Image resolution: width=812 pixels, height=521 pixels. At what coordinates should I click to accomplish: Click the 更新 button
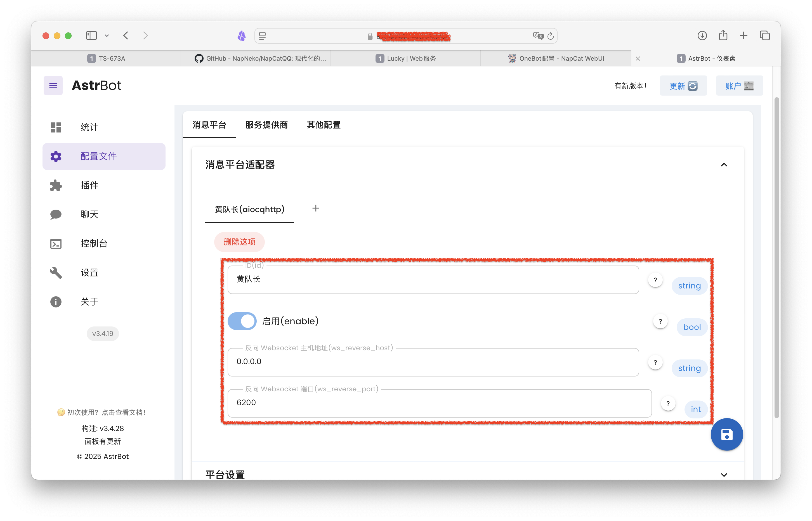(x=683, y=86)
